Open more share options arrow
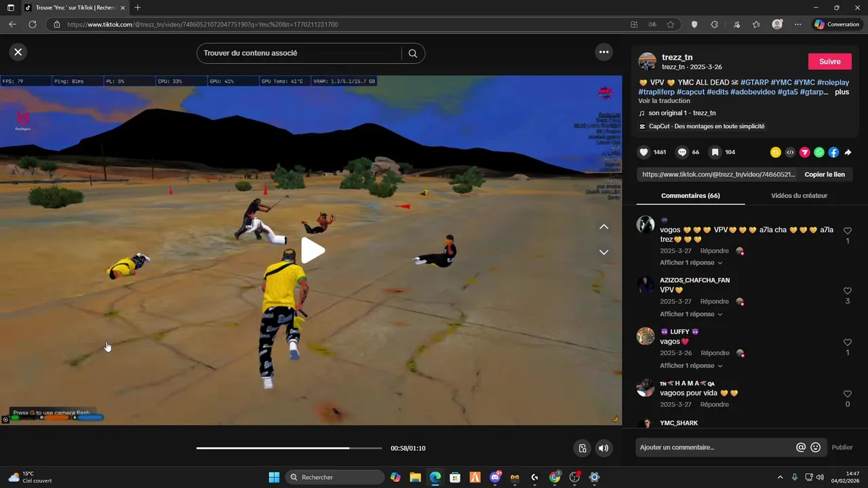 coord(848,152)
